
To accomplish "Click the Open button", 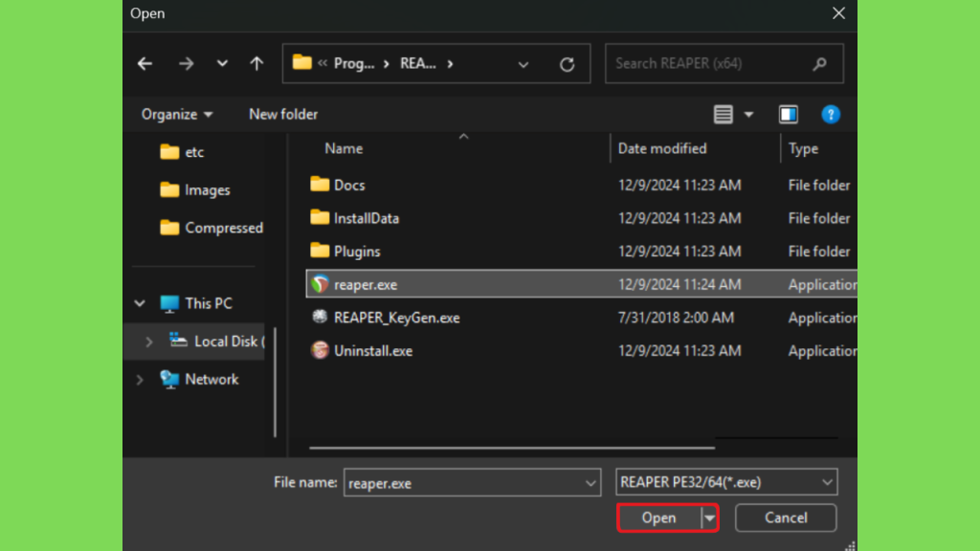I will [658, 518].
